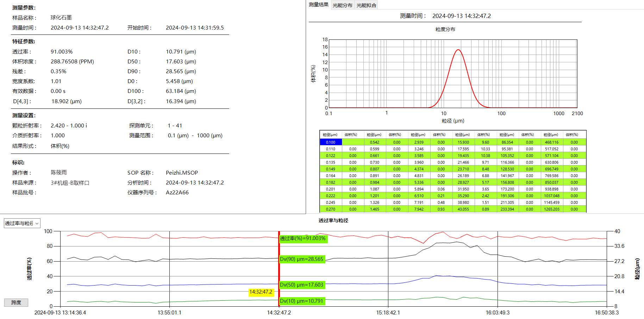The height and width of the screenshot is (319, 644).
Task: Click the SOP name Peizhi.MSOP
Action: [x=182, y=173]
